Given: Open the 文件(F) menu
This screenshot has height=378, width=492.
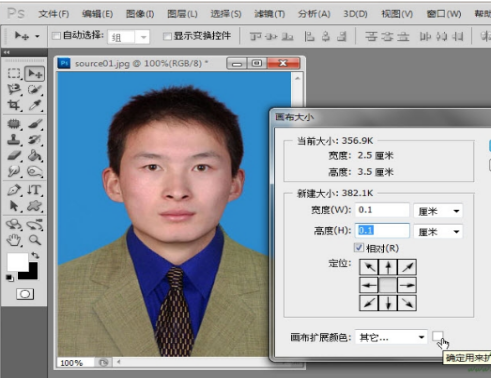Looking at the screenshot, I should (x=54, y=14).
